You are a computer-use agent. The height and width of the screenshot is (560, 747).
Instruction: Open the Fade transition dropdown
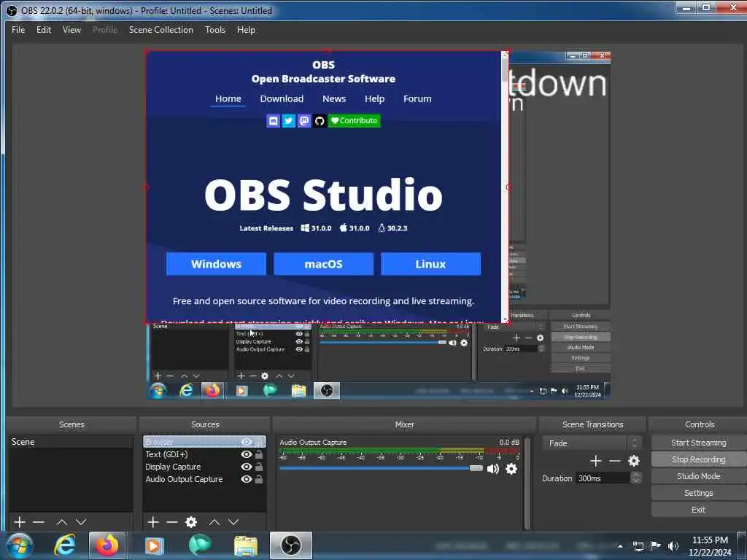coord(591,443)
